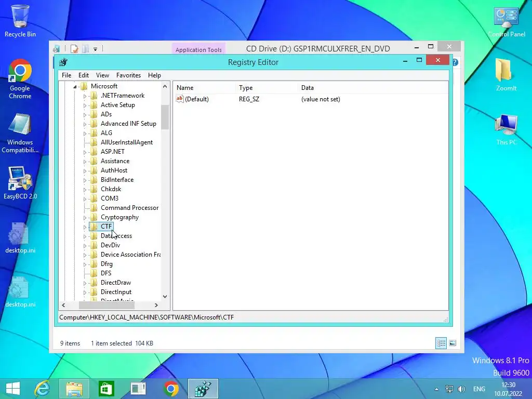Open File Explorer from taskbar
The image size is (532, 399).
[74, 389]
